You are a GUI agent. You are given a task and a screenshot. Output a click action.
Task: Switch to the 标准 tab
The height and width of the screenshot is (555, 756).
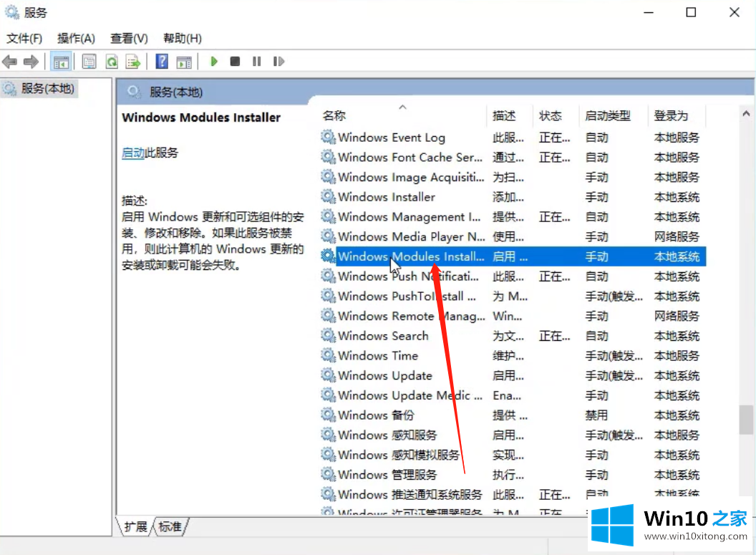pyautogui.click(x=170, y=526)
